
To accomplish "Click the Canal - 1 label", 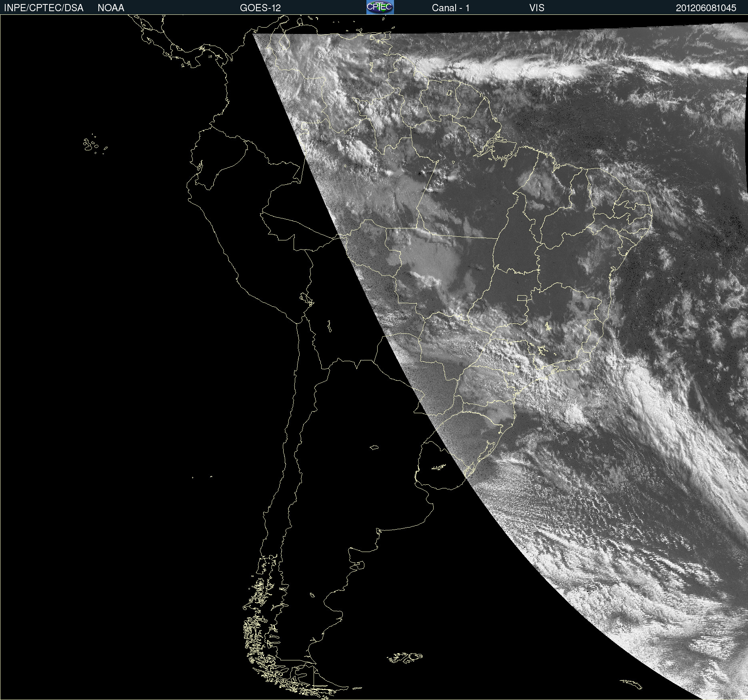I will pyautogui.click(x=450, y=8).
